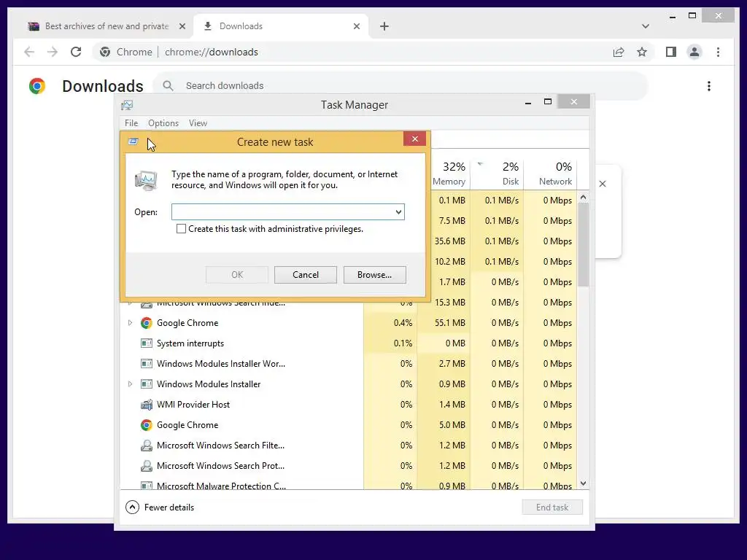Click the process list scrollbar thumb
Screen dimensions: 747x560
coord(583,245)
